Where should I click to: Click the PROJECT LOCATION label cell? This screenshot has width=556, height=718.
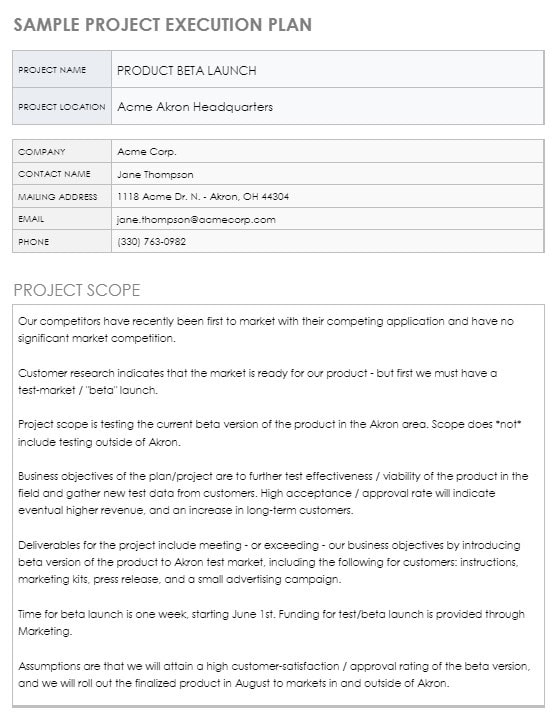click(x=62, y=106)
